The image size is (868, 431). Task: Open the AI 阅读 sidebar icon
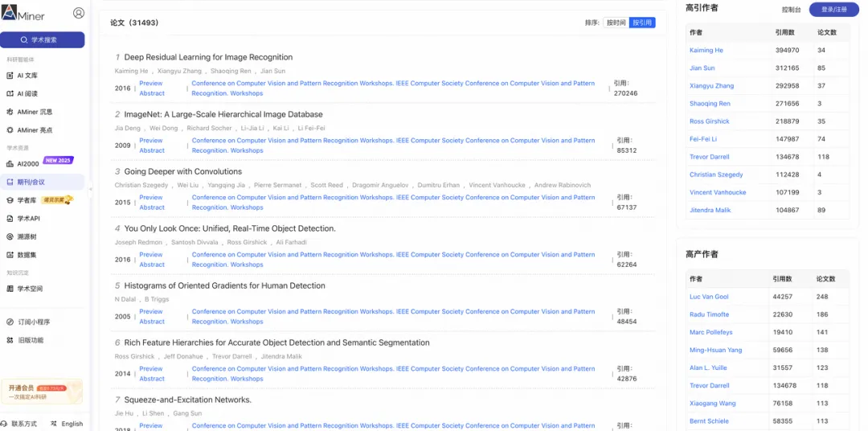10,93
